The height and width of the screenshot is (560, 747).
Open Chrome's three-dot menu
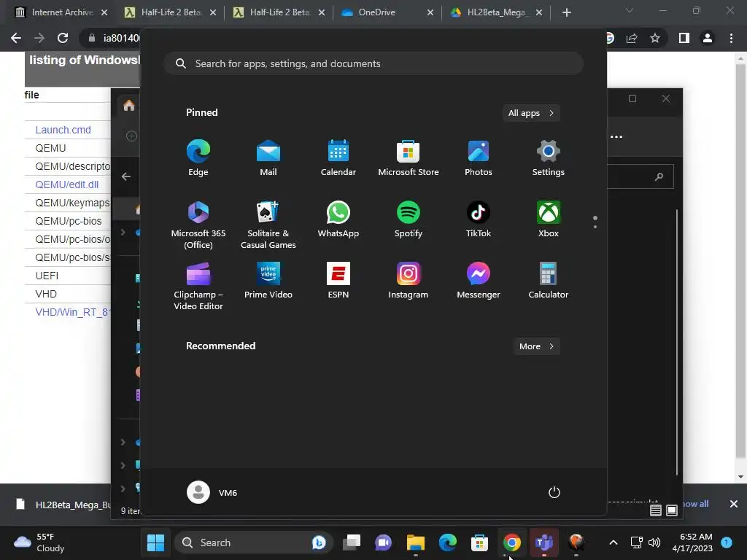pos(731,38)
